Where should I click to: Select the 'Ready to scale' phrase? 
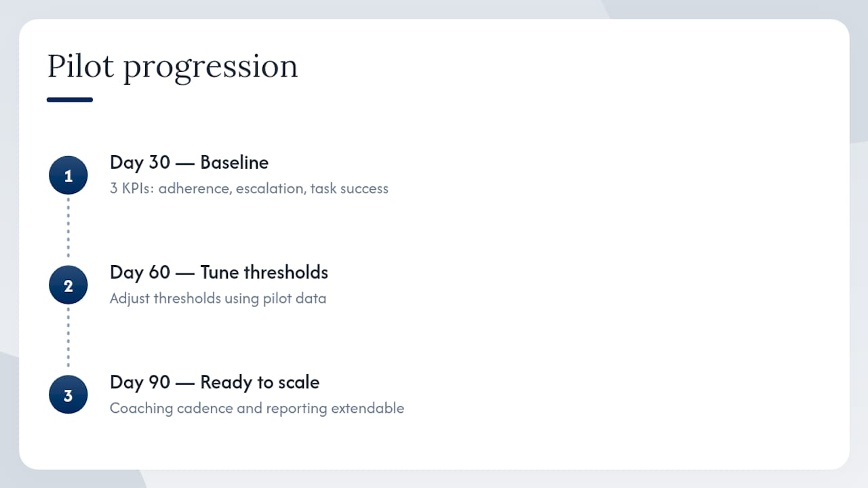[260, 383]
